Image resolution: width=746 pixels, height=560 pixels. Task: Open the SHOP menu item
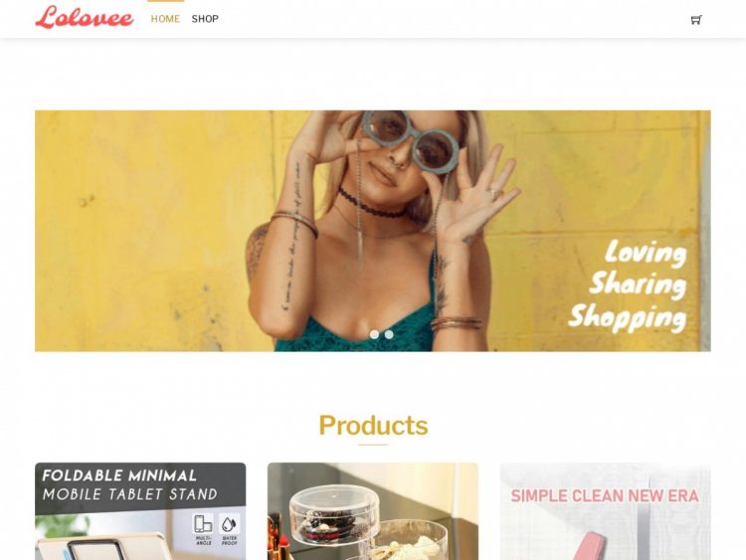pos(205,19)
